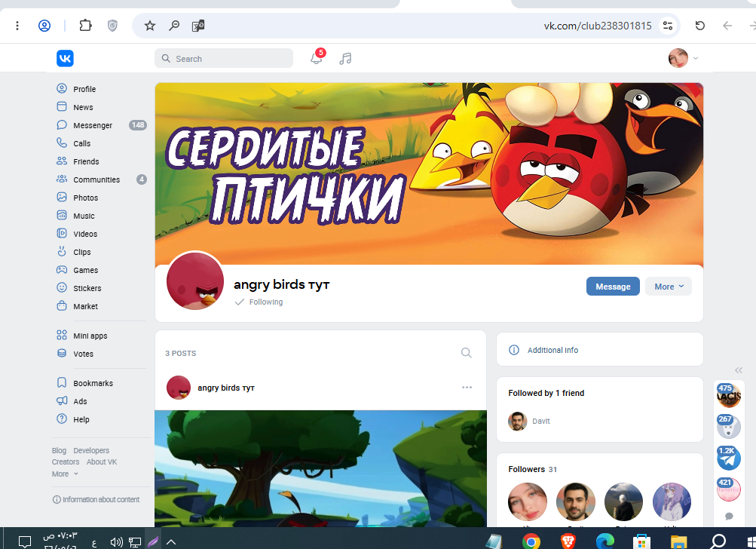Open the Developers footer link
Screen dimensions: 756x549
[91, 450]
